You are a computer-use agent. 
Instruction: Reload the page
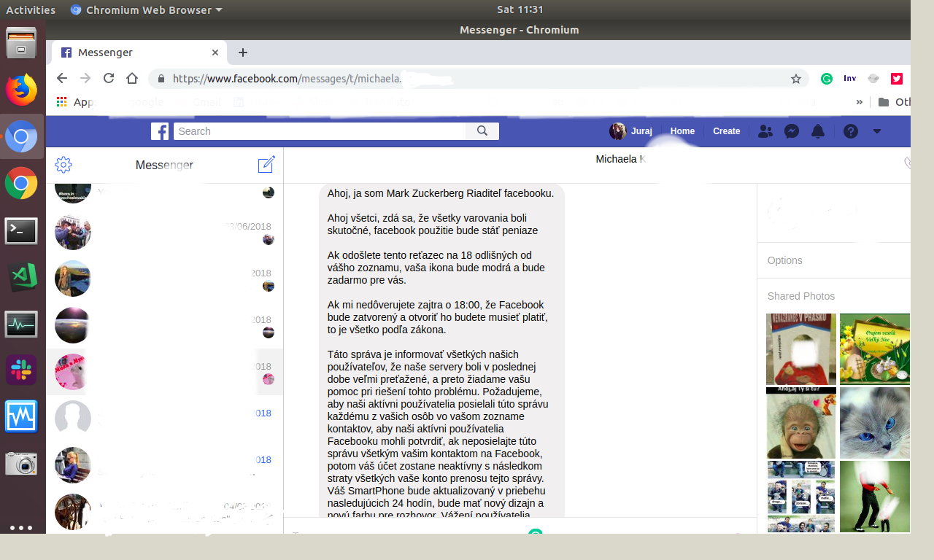109,78
